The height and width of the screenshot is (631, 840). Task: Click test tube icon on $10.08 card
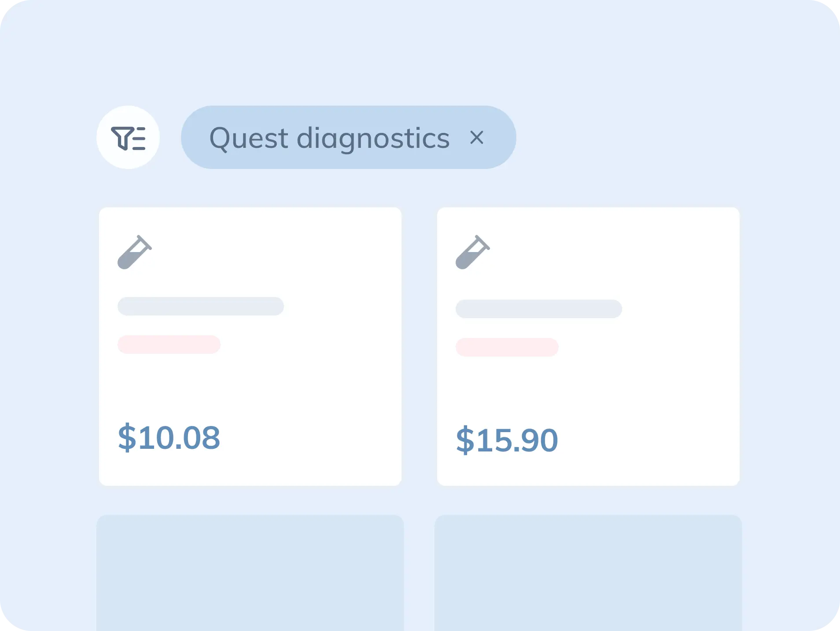(134, 252)
